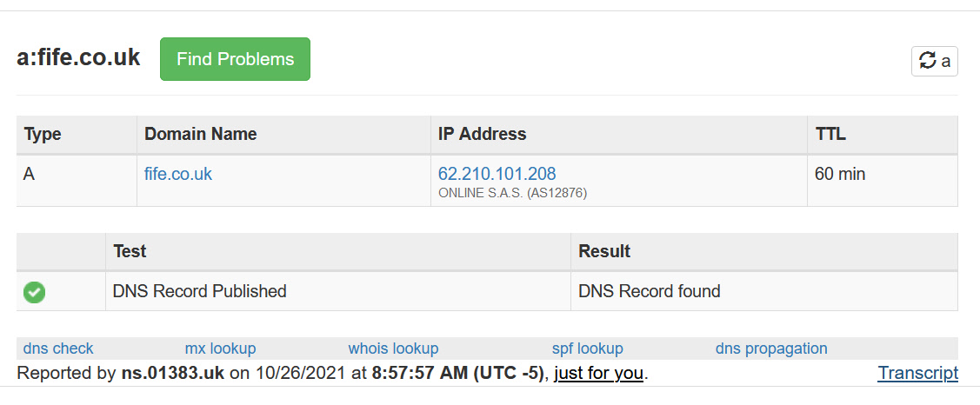
Task: Open the mx lookup link
Action: pos(221,349)
